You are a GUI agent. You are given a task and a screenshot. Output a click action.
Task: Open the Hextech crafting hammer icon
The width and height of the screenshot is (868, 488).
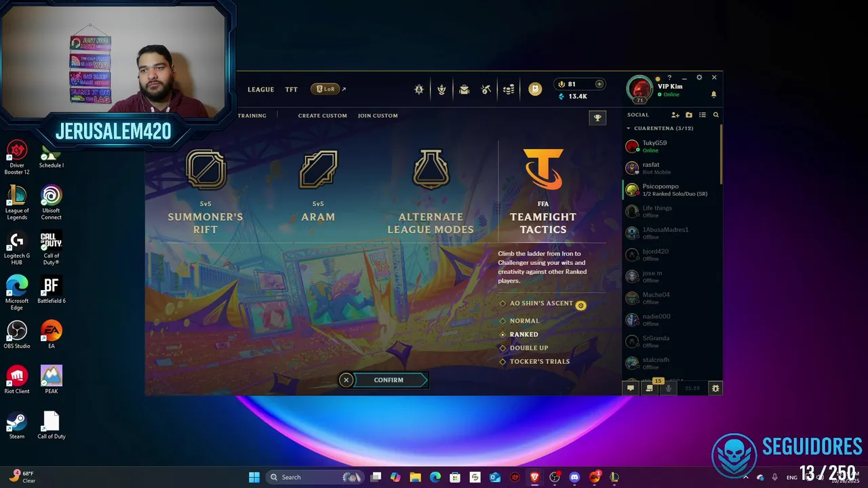coord(486,89)
